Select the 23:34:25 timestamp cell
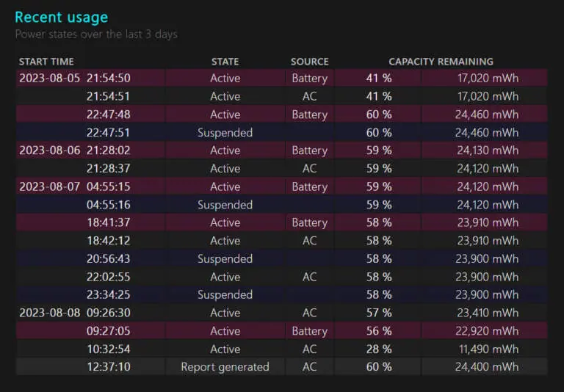Image resolution: width=564 pixels, height=392 pixels. pos(108,294)
